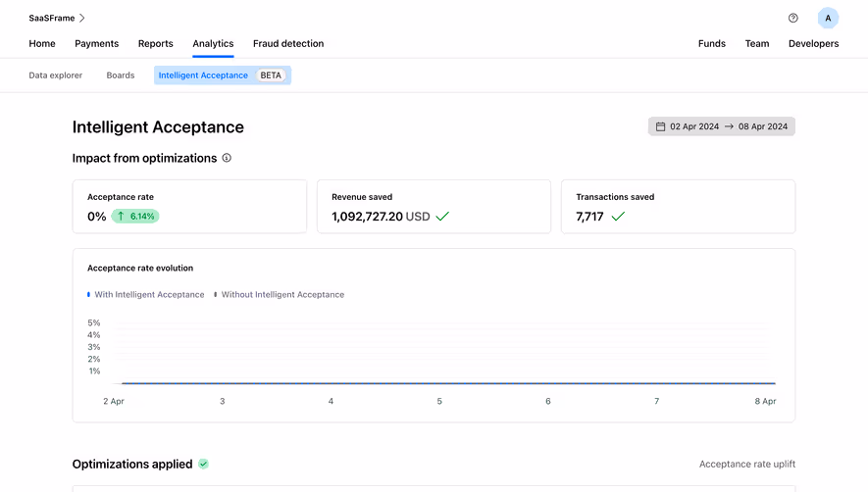
Task: Select the Analytics tab
Action: click(213, 44)
